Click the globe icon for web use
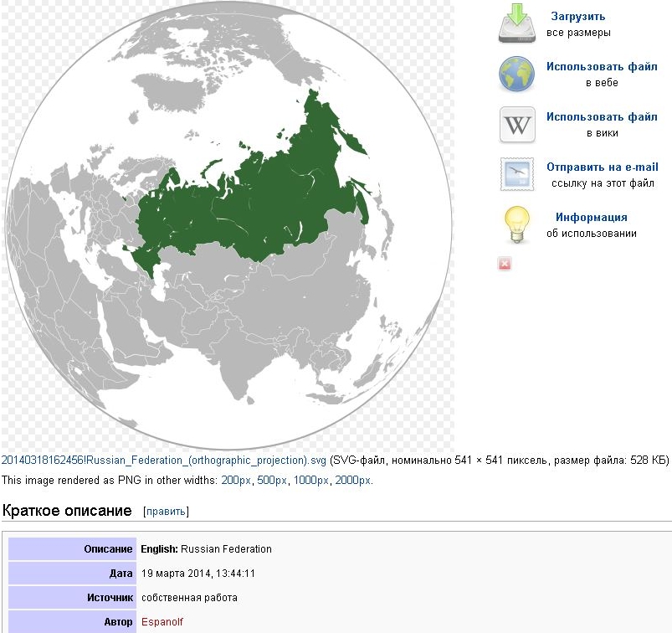This screenshot has width=672, height=633. (x=516, y=75)
